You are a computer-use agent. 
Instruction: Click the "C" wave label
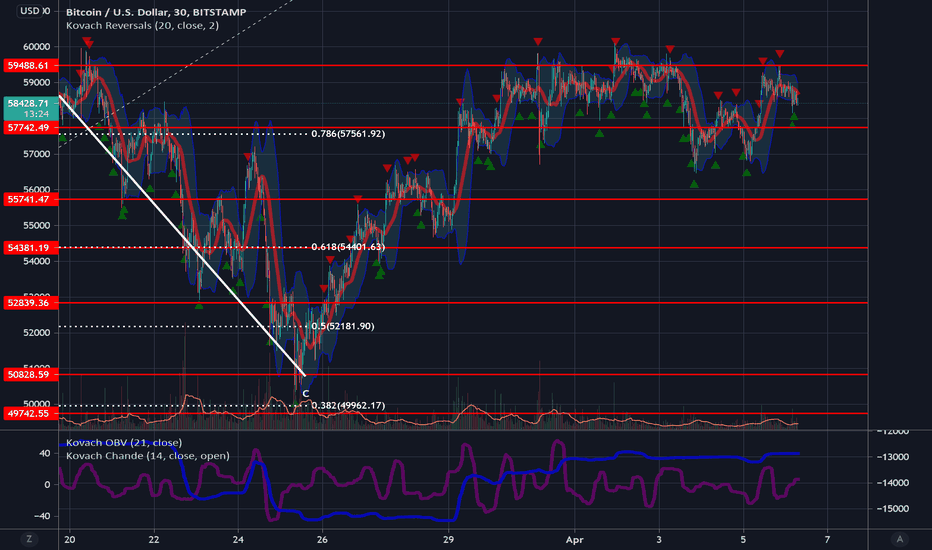point(306,394)
